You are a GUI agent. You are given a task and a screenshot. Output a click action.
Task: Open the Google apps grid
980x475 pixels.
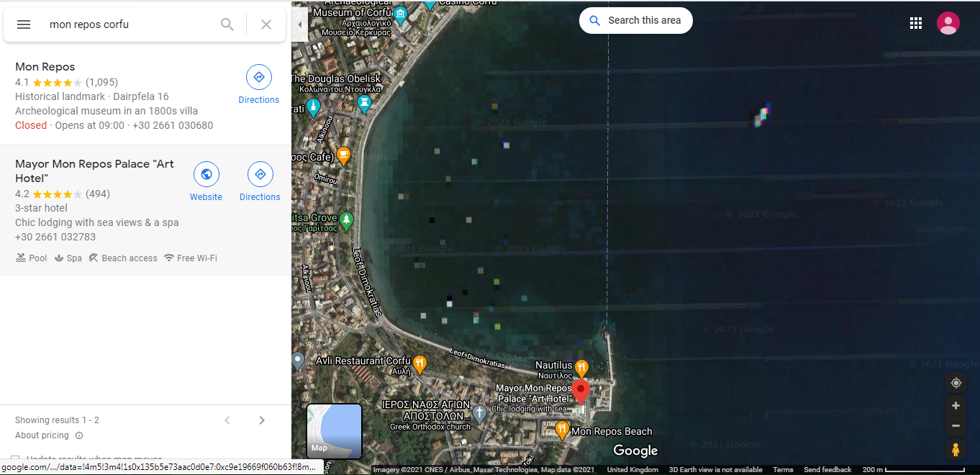pyautogui.click(x=916, y=23)
